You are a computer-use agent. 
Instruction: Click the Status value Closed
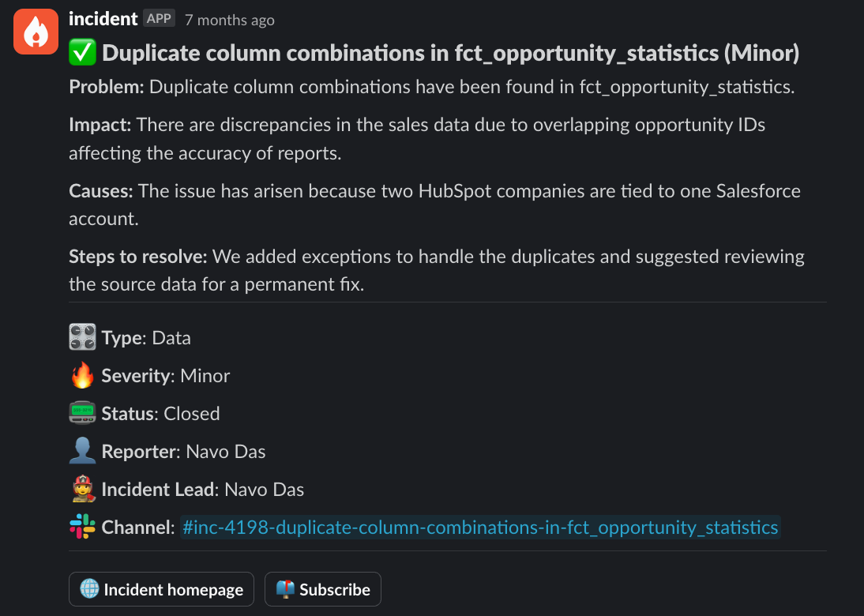pyautogui.click(x=192, y=414)
